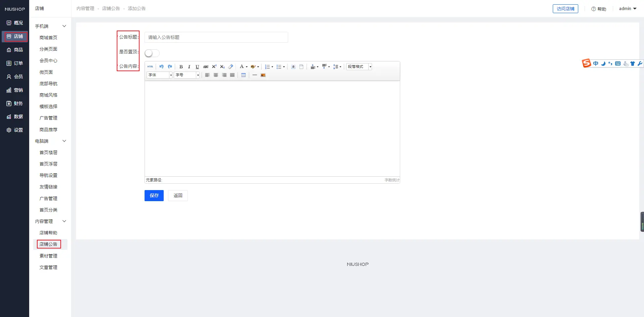Viewport: 644px width, 317px height.
Task: Click the 访问店铺 button
Action: point(565,9)
